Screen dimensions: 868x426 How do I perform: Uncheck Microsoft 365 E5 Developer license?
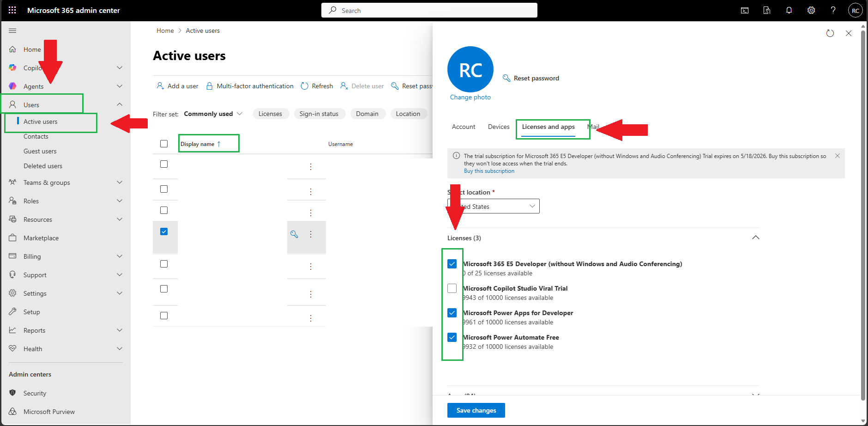(452, 264)
